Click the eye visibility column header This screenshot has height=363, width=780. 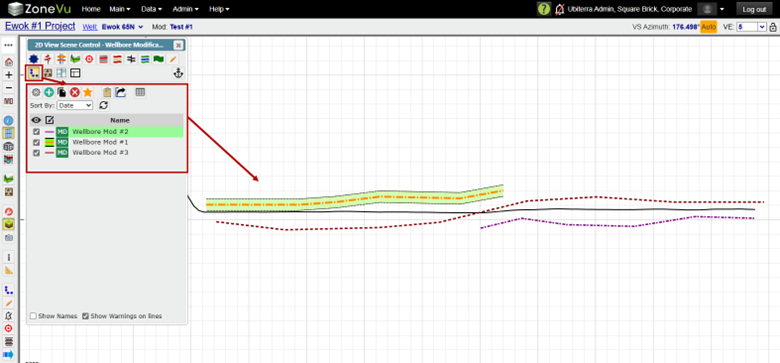click(36, 120)
